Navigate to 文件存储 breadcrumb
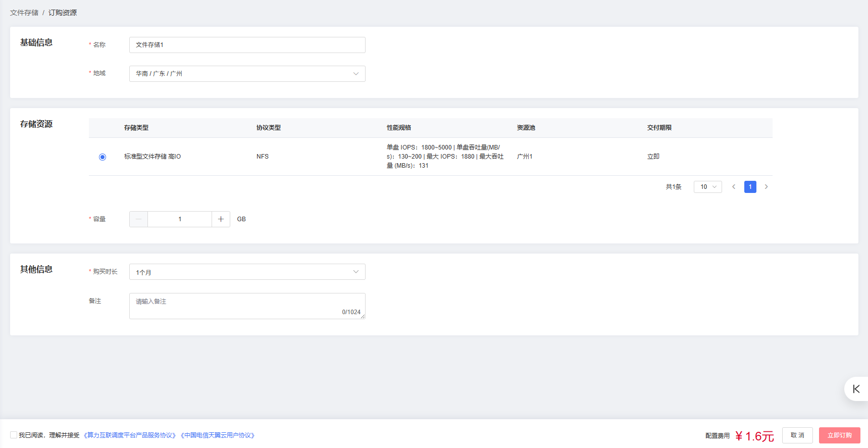Screen dimensions: 868x448 click(24, 13)
